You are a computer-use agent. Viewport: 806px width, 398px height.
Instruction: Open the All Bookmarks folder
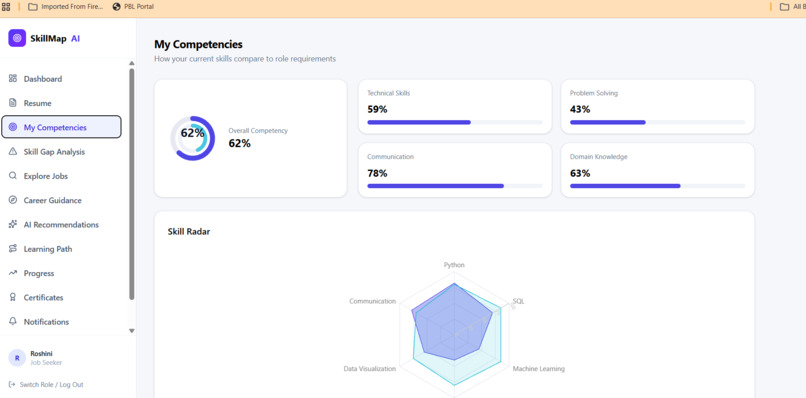coord(792,7)
